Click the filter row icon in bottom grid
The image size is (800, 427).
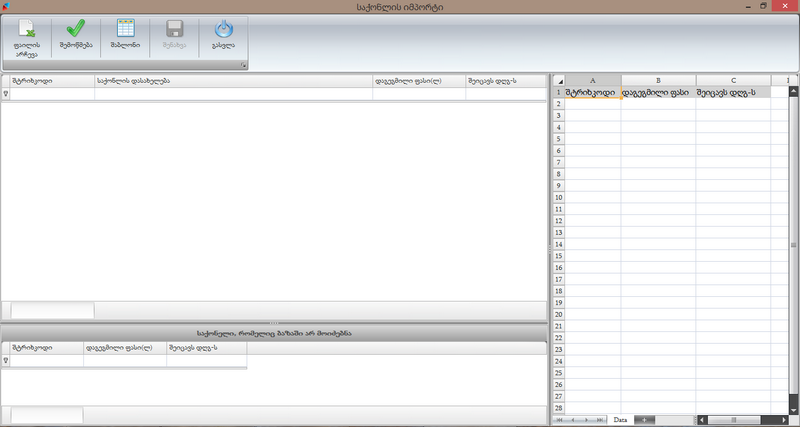click(x=6, y=361)
